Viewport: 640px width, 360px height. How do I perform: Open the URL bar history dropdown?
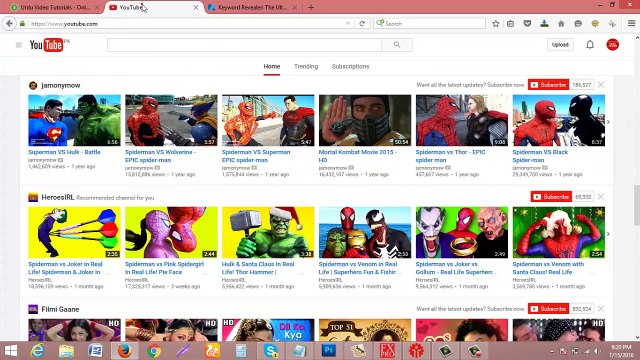348,24
